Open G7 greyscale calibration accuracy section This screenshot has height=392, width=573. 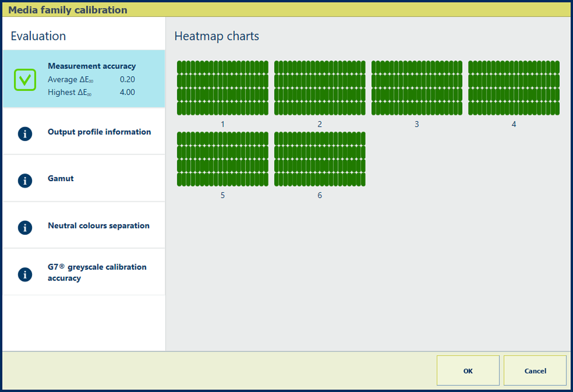(x=97, y=272)
